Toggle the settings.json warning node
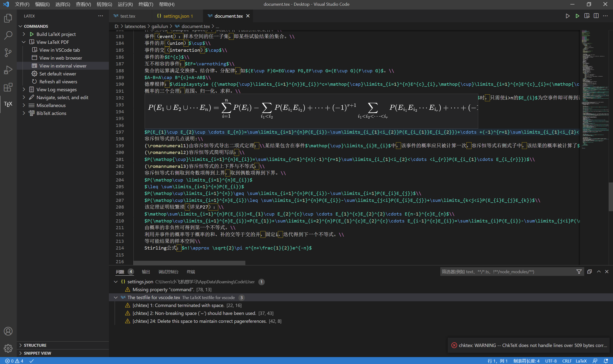613x364 pixels. [x=115, y=282]
